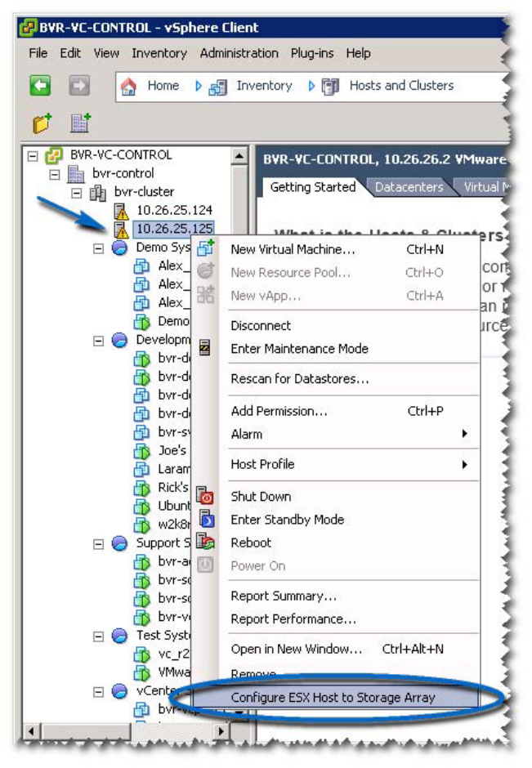This screenshot has width=532, height=768.
Task: Click the Hosts and Clusters icon
Action: pyautogui.click(x=330, y=87)
